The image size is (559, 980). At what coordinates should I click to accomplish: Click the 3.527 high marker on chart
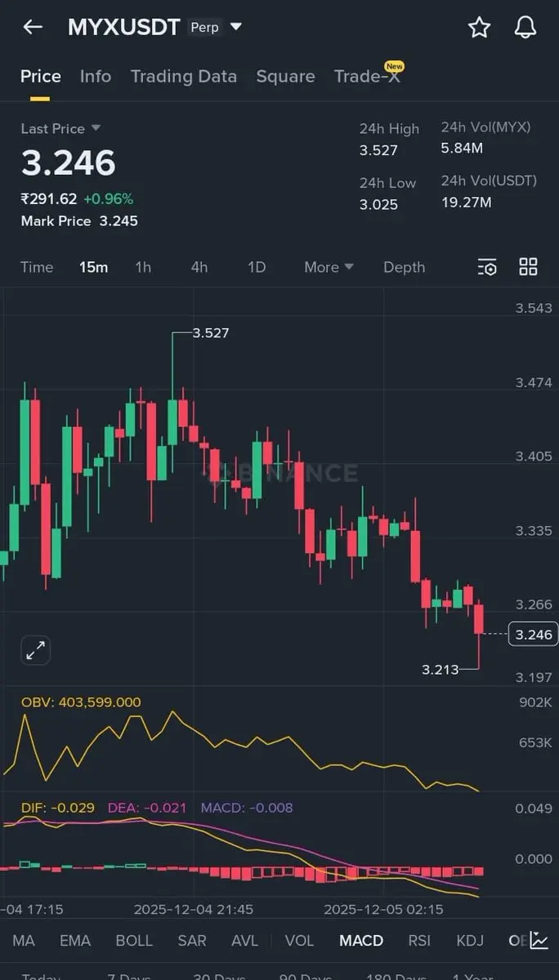pos(211,333)
